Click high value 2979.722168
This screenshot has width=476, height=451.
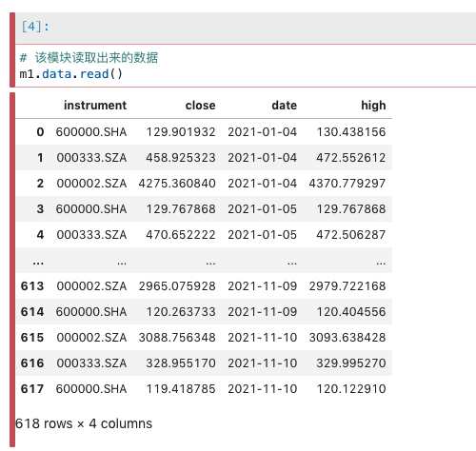click(347, 286)
